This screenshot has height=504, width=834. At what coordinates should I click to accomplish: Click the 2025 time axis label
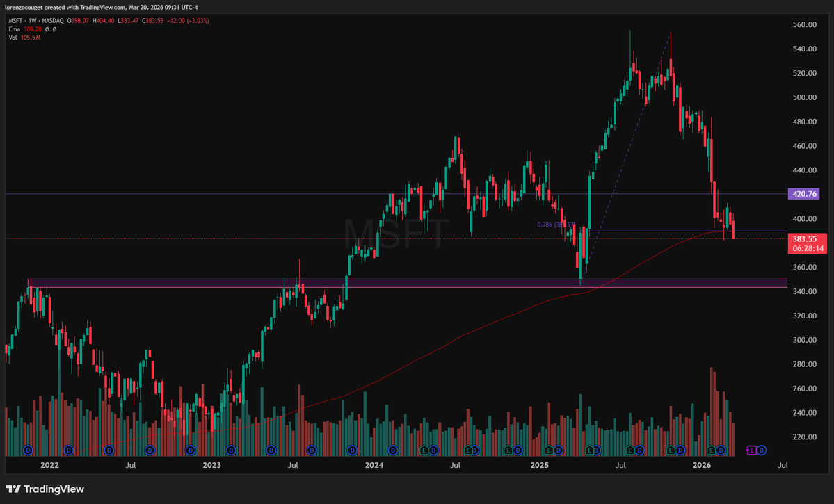tap(539, 465)
